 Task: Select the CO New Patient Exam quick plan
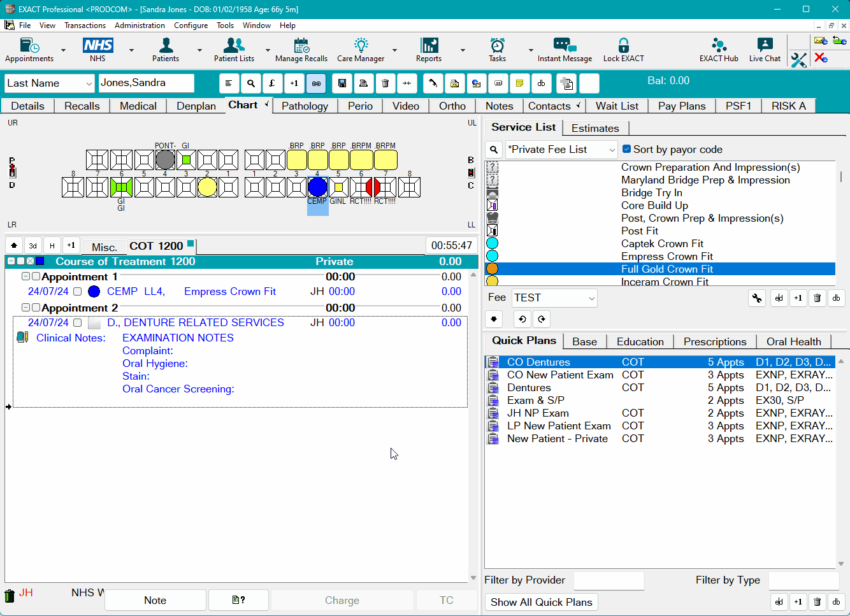coord(660,375)
